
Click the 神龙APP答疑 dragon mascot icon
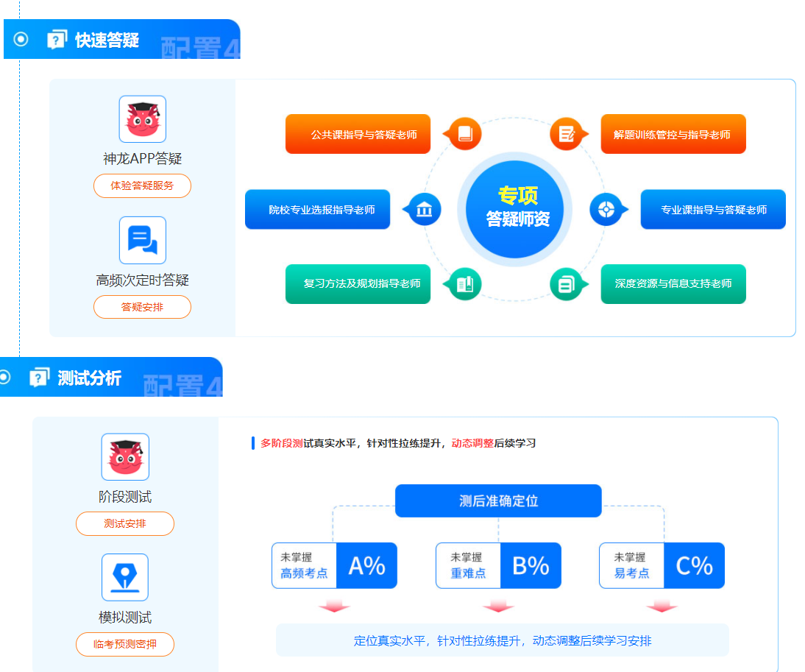143,119
